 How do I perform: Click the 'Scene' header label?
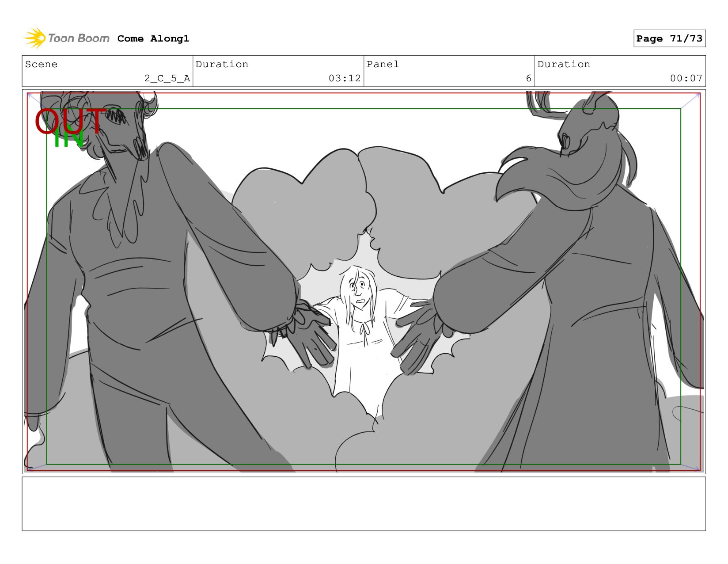(41, 64)
